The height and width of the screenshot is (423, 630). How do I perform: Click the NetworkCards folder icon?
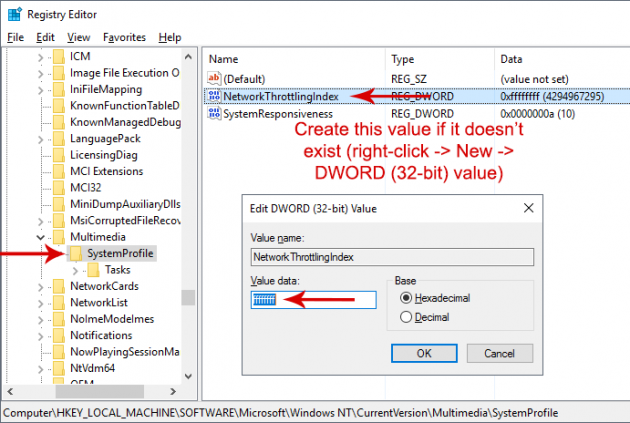tap(59, 286)
